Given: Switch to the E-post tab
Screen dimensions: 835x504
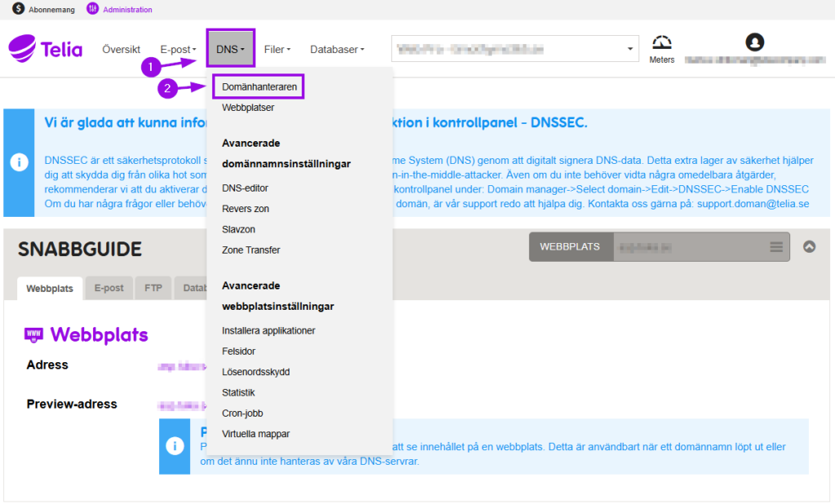Looking at the screenshot, I should click(108, 288).
